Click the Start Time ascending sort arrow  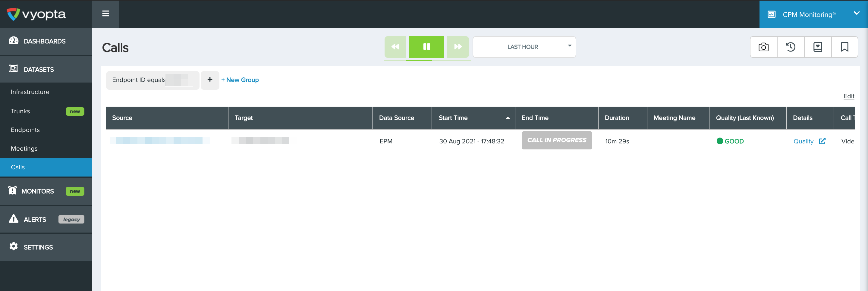pyautogui.click(x=508, y=118)
